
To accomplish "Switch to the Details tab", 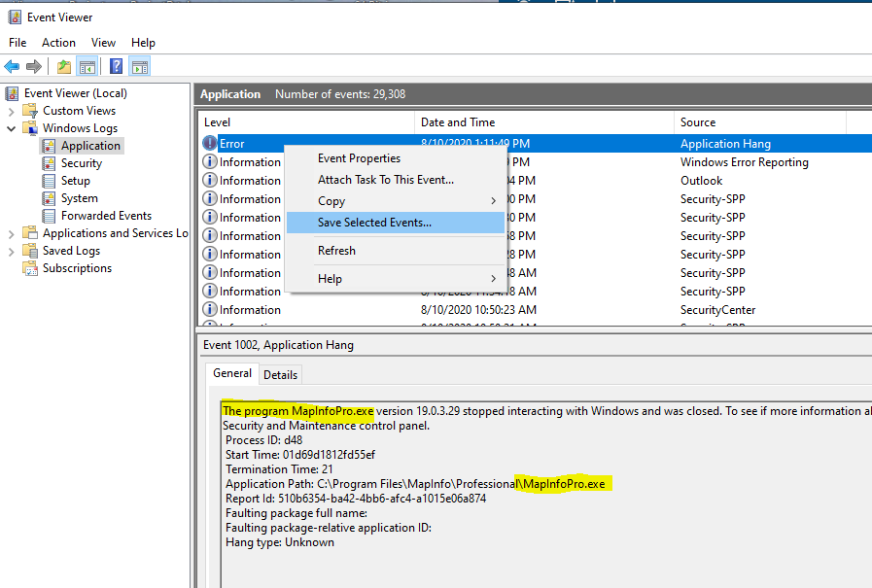I will [x=280, y=375].
